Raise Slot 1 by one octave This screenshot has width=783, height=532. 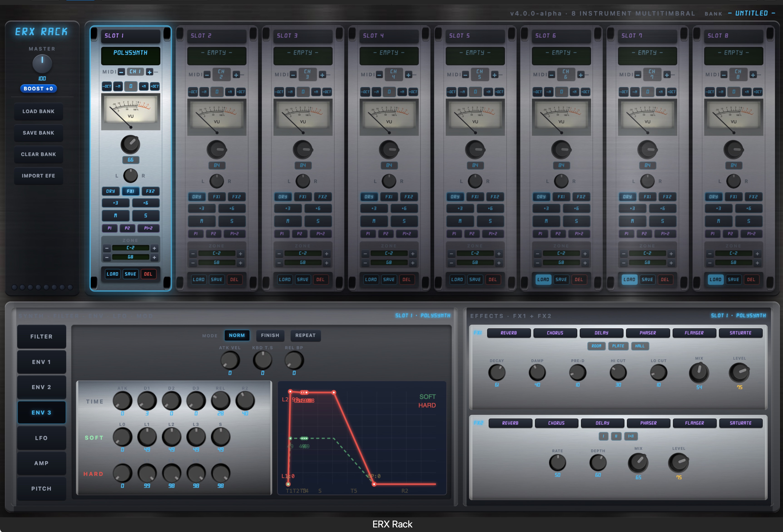pos(155,86)
